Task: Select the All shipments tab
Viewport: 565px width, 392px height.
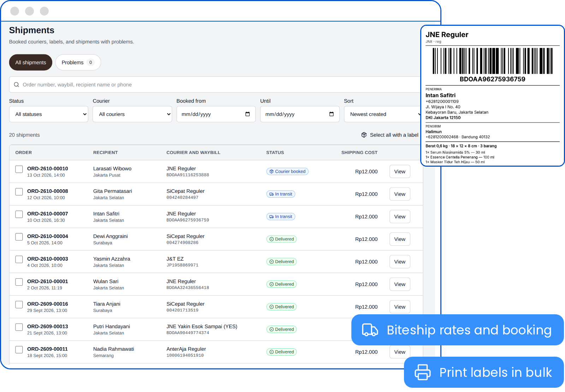Action: click(31, 63)
